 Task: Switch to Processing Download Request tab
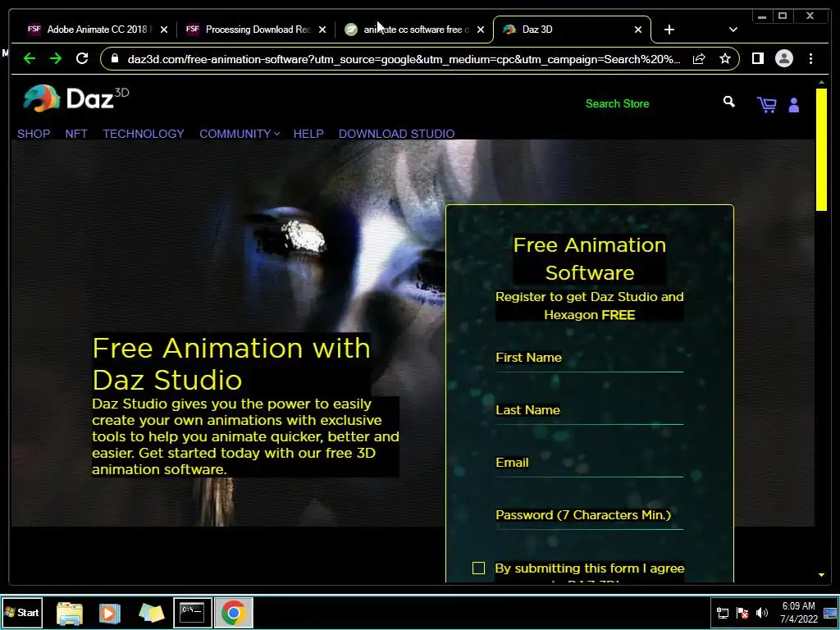(x=254, y=30)
